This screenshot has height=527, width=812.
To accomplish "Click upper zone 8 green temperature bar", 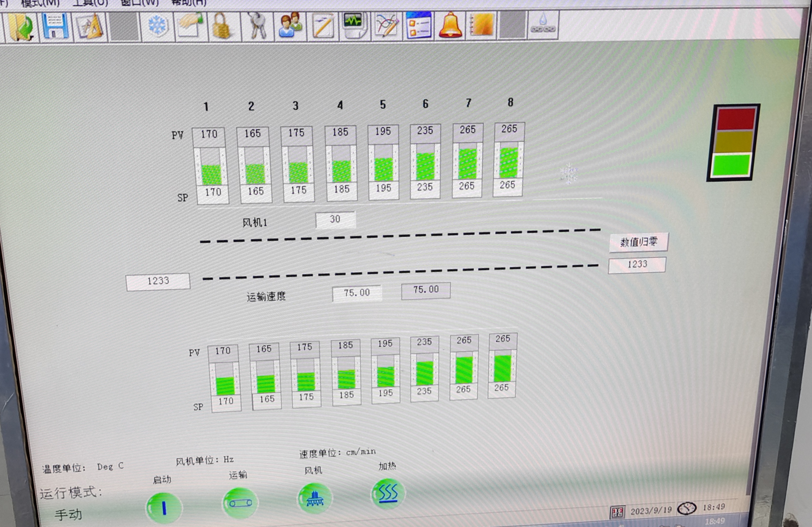I will [509, 163].
